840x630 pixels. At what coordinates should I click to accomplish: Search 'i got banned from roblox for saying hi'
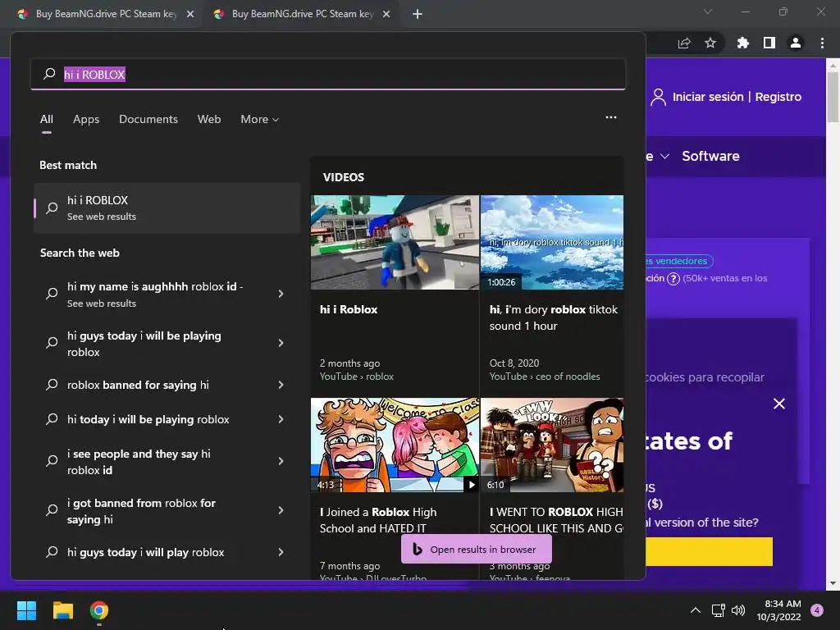(141, 511)
